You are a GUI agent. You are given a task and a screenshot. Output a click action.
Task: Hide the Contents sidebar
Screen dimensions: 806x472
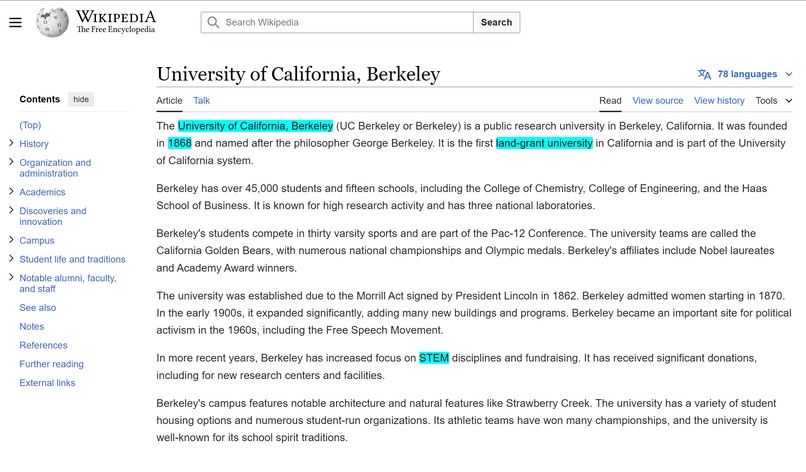81,99
